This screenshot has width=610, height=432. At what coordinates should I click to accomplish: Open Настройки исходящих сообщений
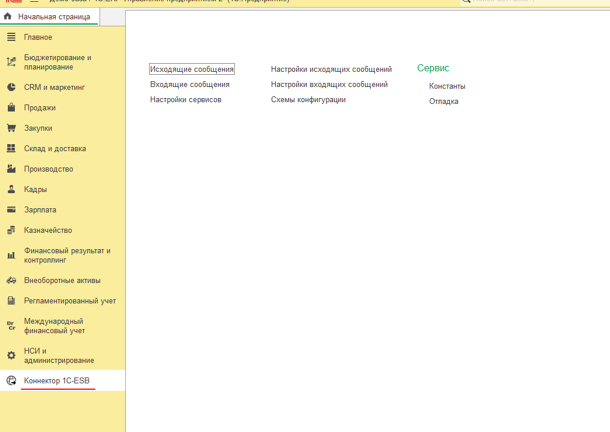[x=331, y=69]
